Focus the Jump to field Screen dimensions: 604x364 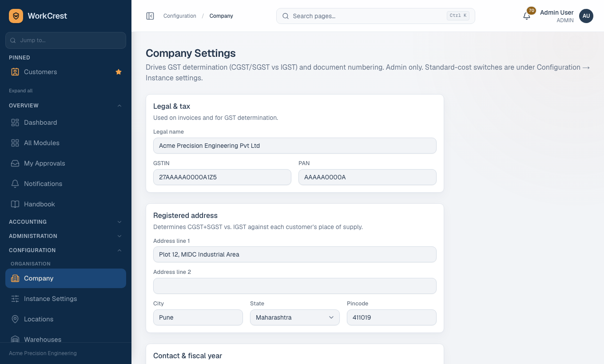point(66,40)
